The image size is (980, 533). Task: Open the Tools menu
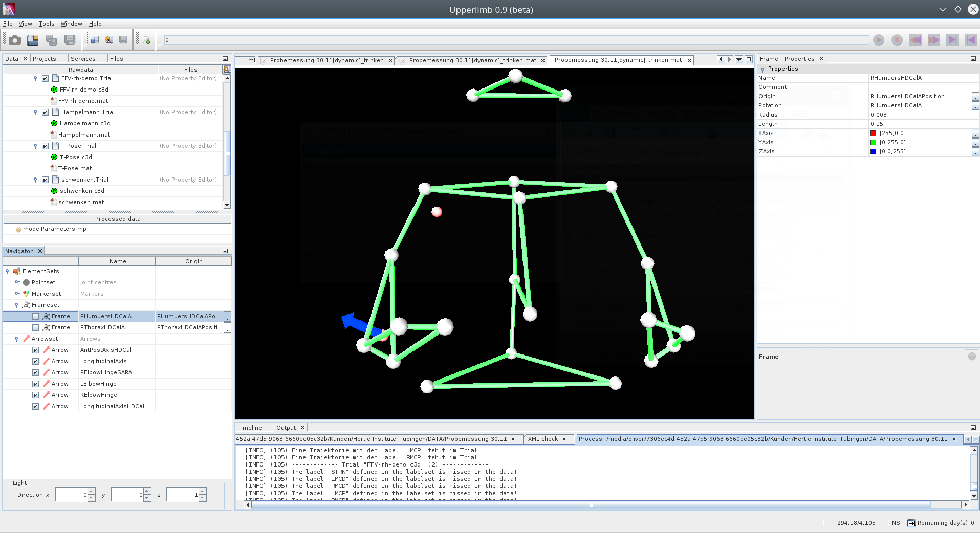(x=46, y=24)
